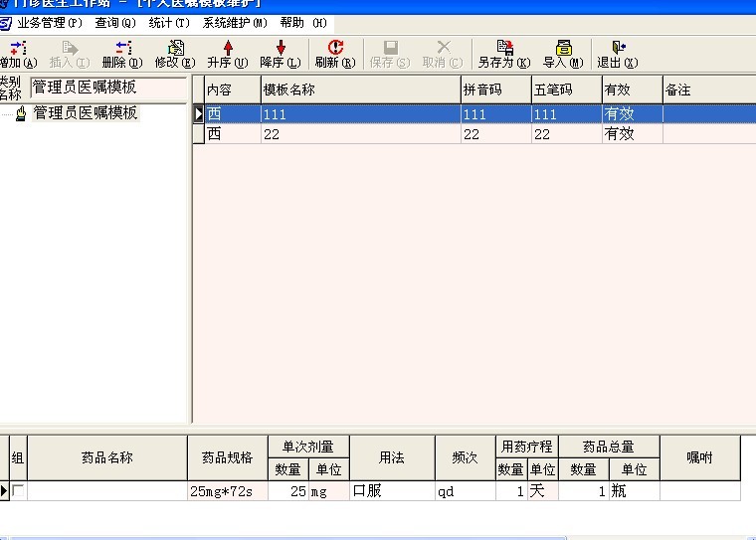Click the 另存为(K) save-as icon
Screen dimensions: 756x540
tap(504, 48)
